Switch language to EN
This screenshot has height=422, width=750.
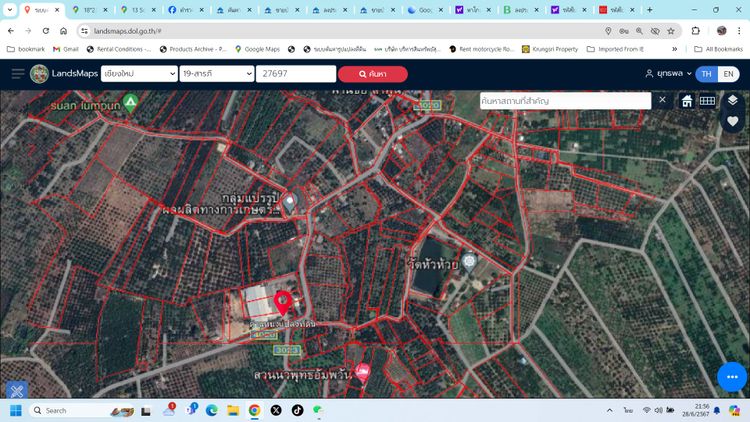(x=729, y=74)
